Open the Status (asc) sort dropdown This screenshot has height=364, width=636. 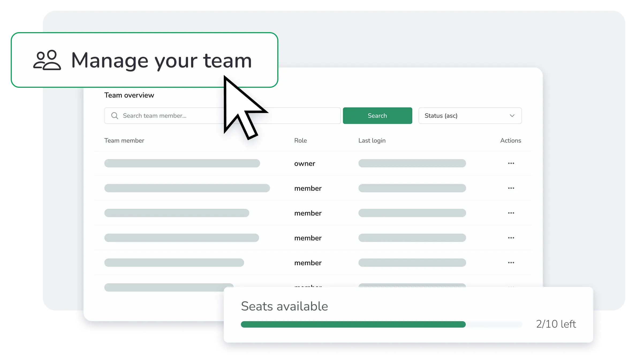click(x=470, y=116)
